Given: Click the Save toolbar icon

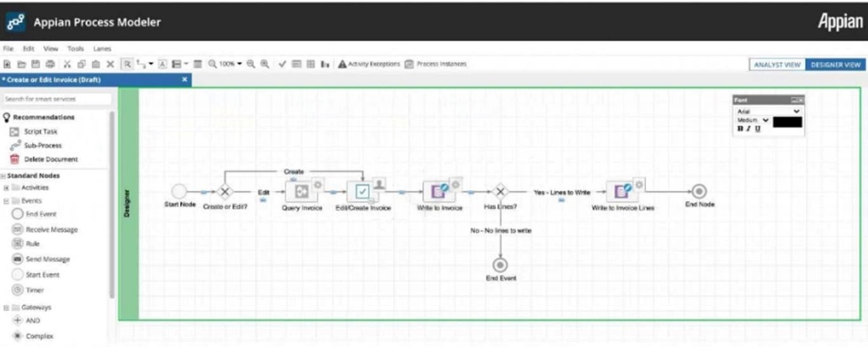Looking at the screenshot, I should click(34, 64).
